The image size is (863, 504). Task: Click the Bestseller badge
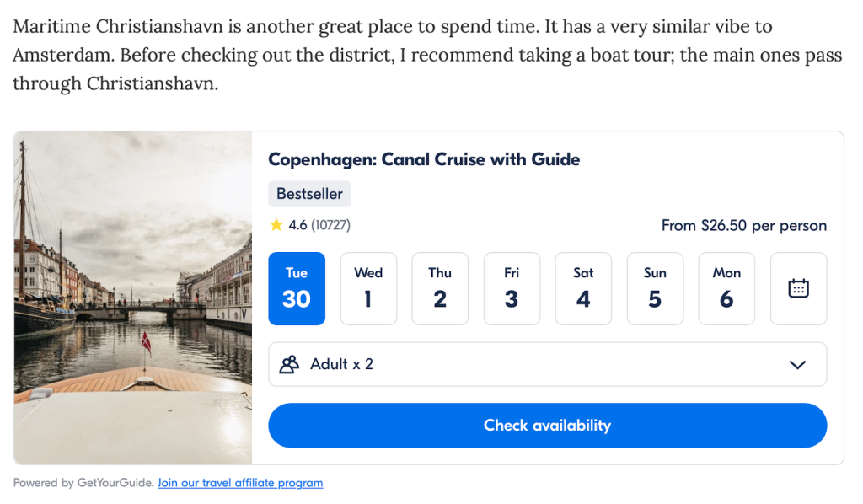(309, 194)
